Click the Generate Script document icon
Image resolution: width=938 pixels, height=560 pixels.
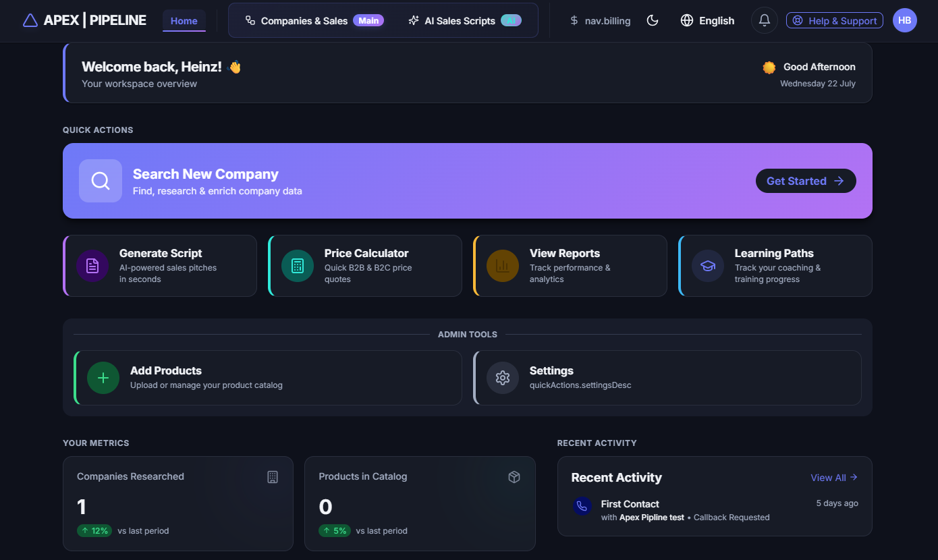click(x=92, y=266)
